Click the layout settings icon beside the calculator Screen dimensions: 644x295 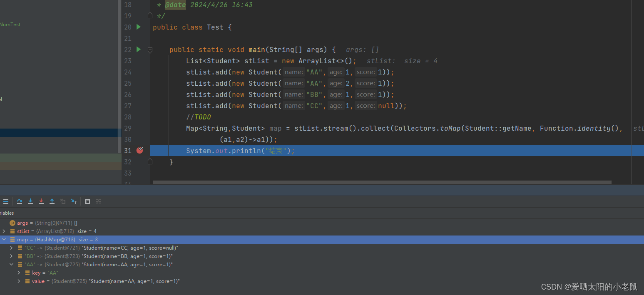pyautogui.click(x=98, y=201)
